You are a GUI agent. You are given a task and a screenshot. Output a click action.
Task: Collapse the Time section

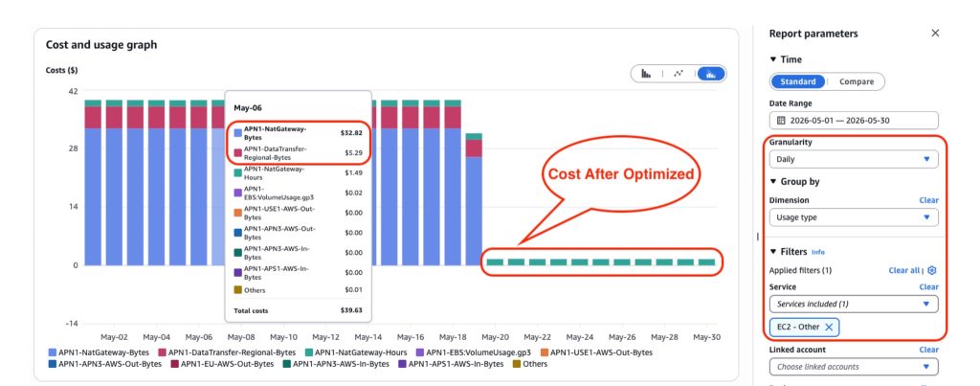773,59
